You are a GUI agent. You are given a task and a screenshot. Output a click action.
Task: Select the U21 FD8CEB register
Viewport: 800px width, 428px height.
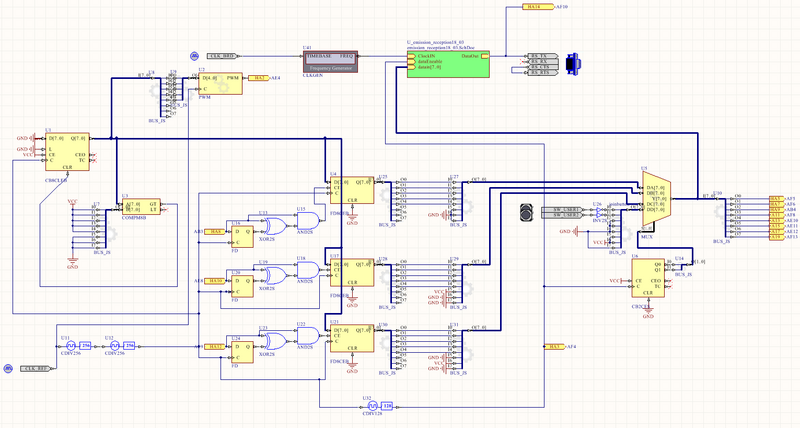point(352,340)
